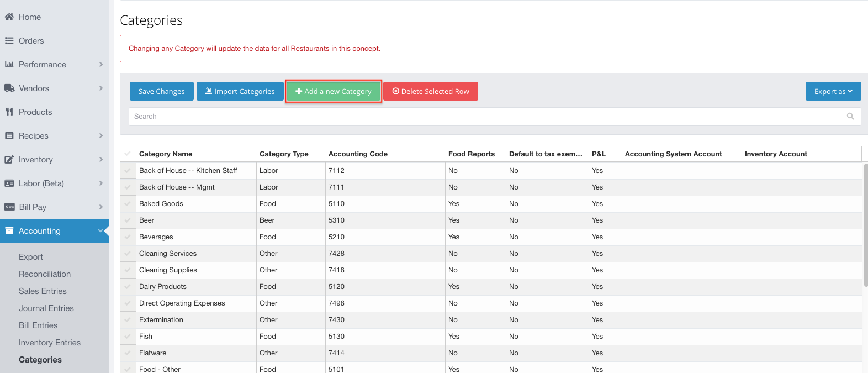Check the Baked Goods row checkbox
The image size is (868, 373).
tap(128, 204)
